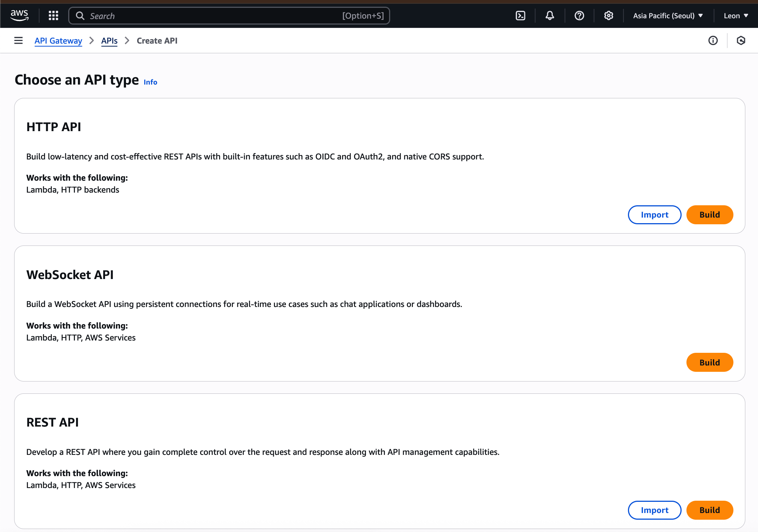Open settings gear icon in top bar

609,16
